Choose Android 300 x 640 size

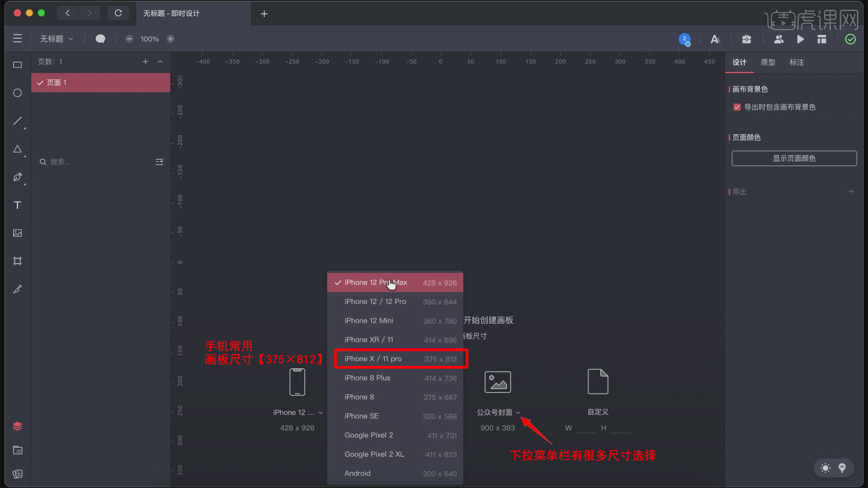395,473
